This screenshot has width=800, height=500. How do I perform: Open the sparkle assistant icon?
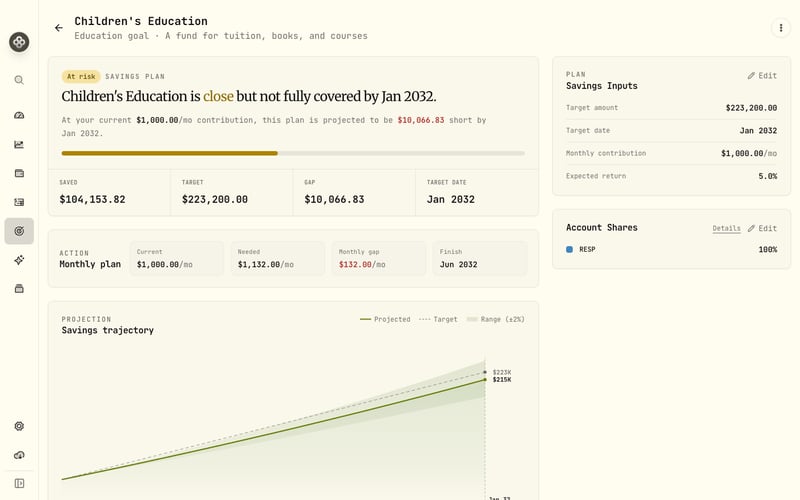pyautogui.click(x=19, y=260)
